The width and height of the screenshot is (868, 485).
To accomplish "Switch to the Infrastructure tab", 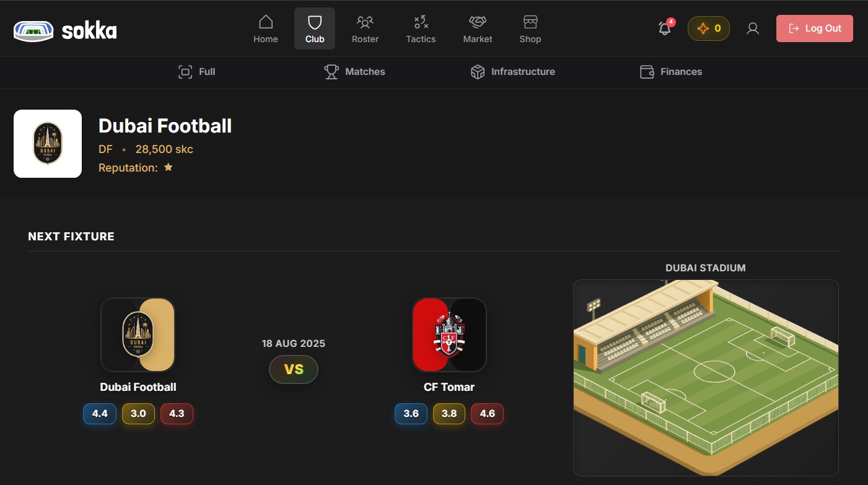I will [512, 72].
